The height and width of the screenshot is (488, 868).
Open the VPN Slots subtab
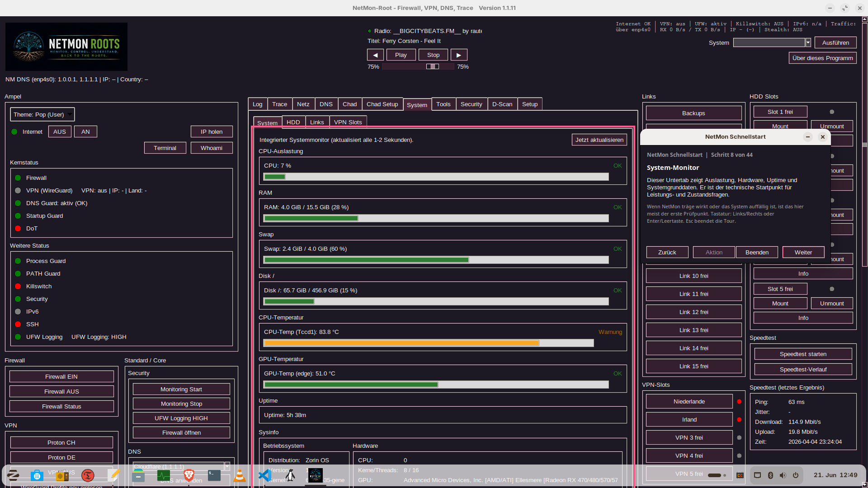coord(348,122)
